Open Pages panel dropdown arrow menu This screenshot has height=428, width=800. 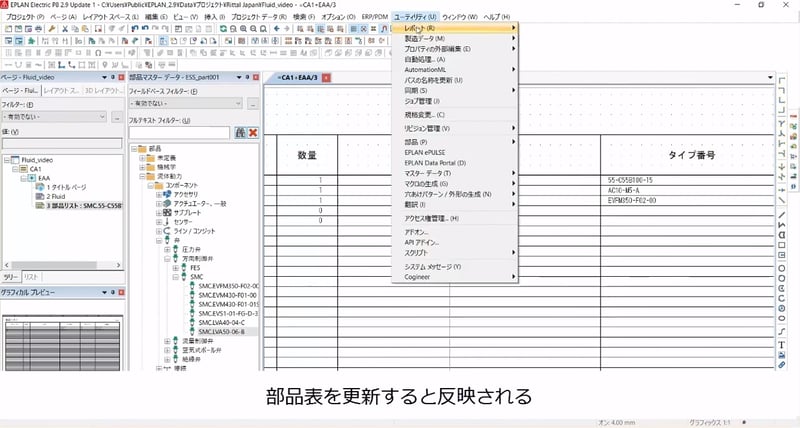click(x=105, y=78)
